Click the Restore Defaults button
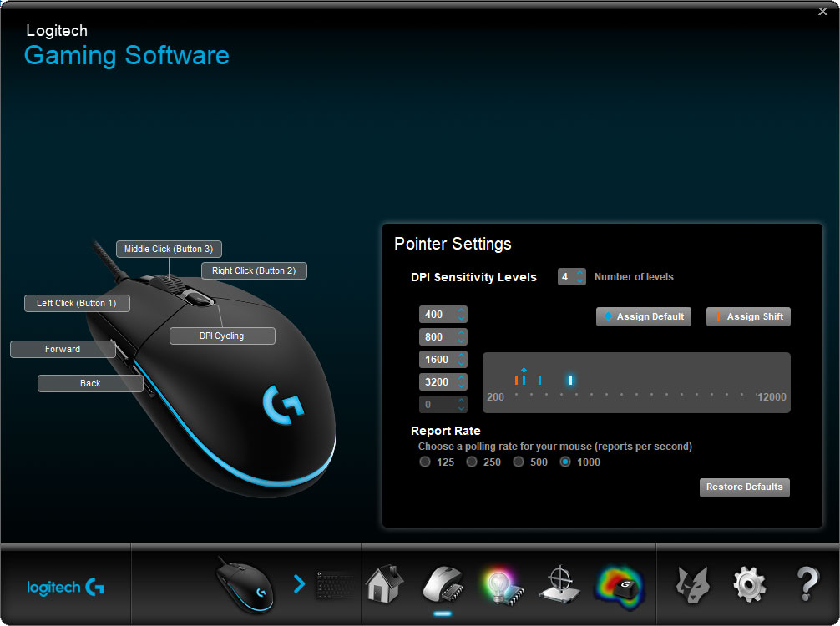This screenshot has height=626, width=840. [744, 487]
